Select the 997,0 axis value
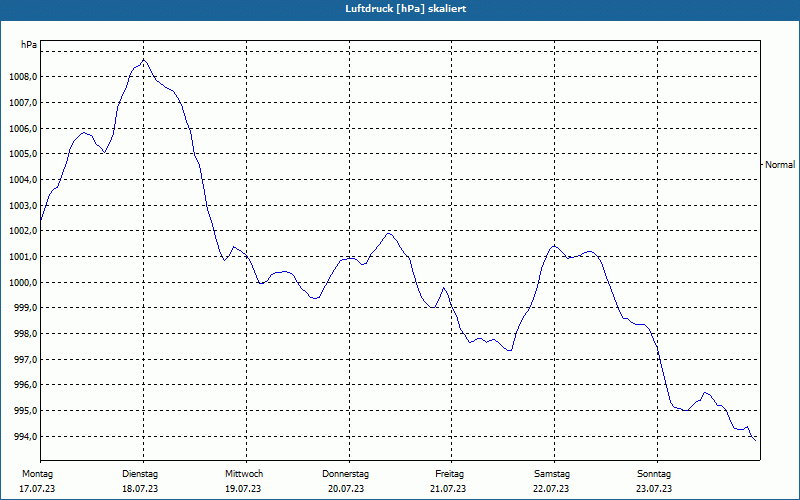This screenshot has height=500, width=800. (25, 360)
